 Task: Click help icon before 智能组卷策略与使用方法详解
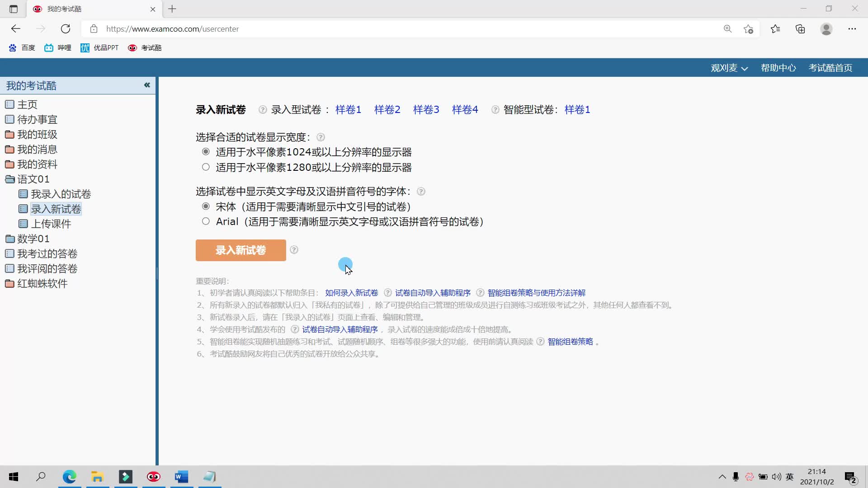click(480, 293)
